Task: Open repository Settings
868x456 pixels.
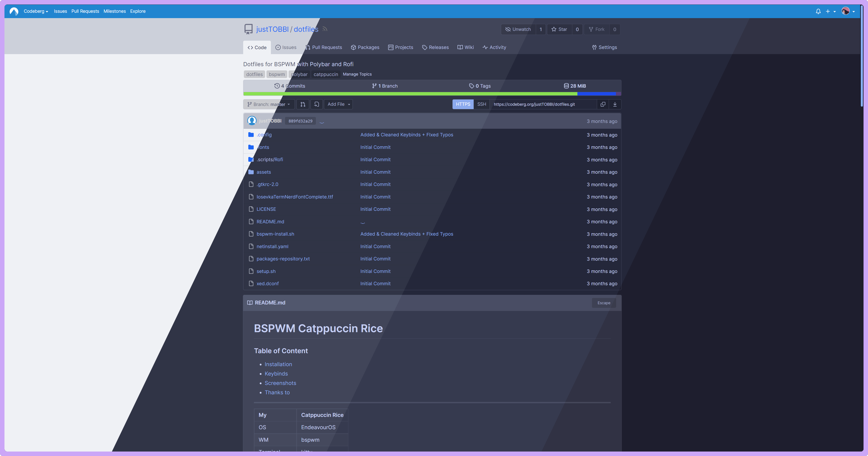Action: click(x=604, y=47)
